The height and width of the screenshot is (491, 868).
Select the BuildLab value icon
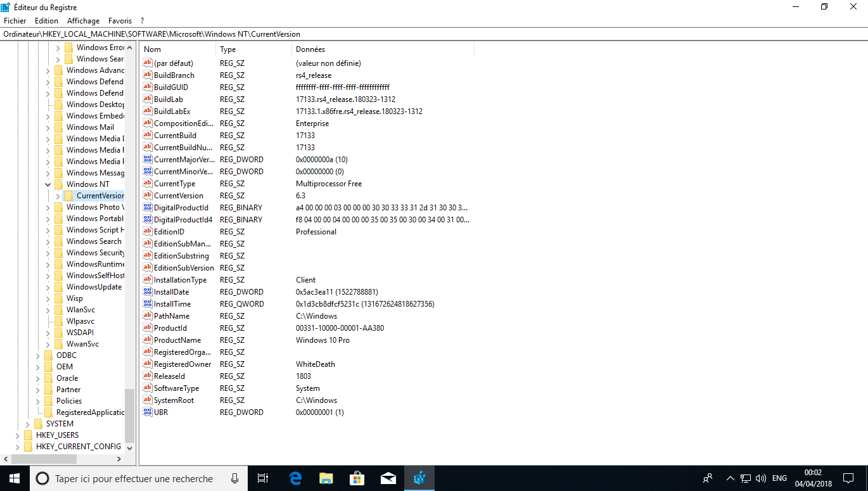point(148,99)
